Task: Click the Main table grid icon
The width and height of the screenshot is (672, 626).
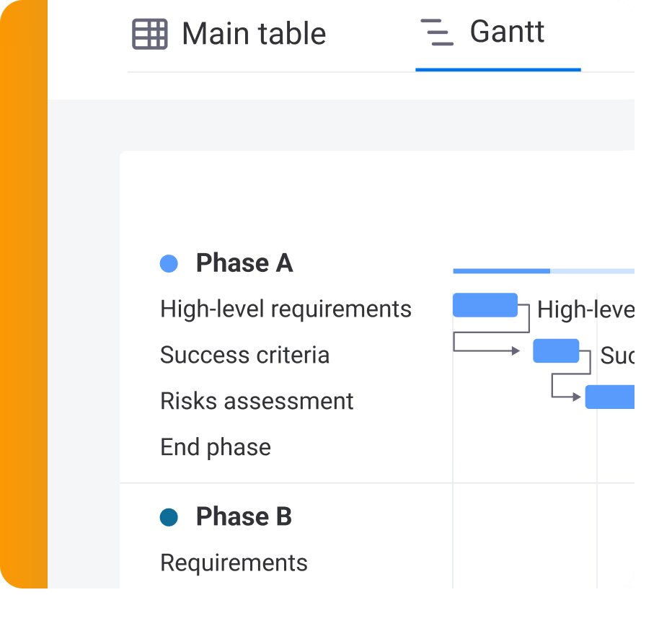Action: [x=149, y=32]
